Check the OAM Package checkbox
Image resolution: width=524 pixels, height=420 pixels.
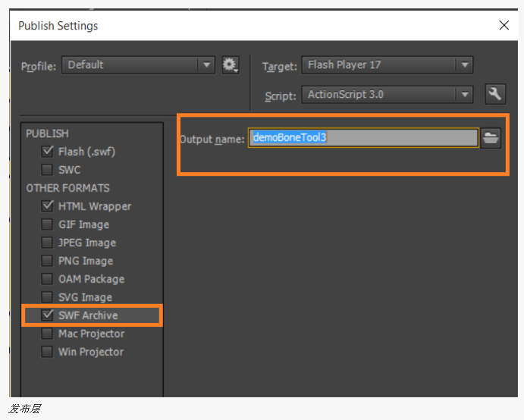coord(47,279)
